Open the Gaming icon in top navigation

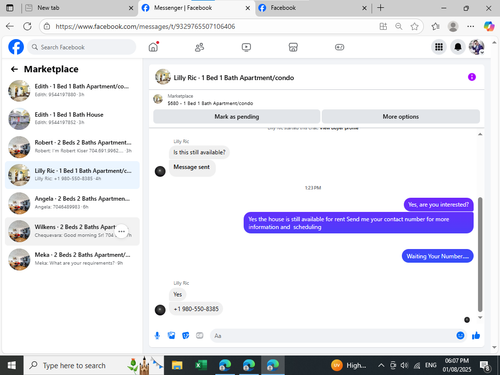pyautogui.click(x=339, y=47)
